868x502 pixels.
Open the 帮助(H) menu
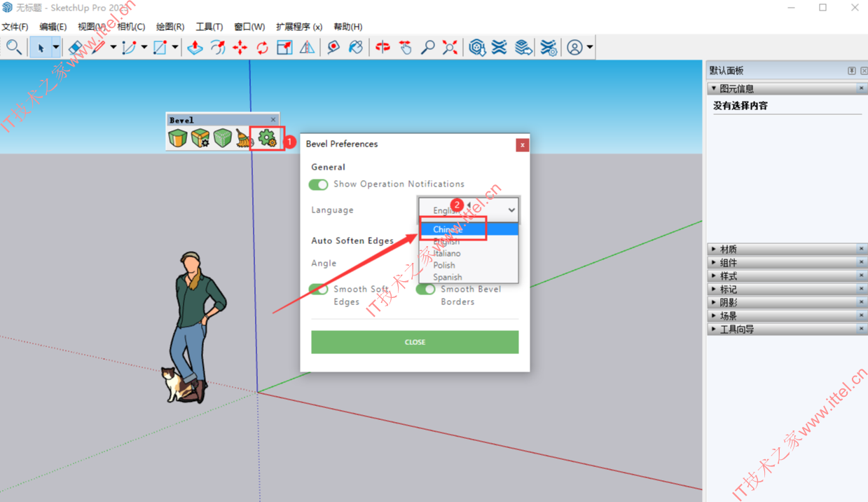[x=348, y=27]
